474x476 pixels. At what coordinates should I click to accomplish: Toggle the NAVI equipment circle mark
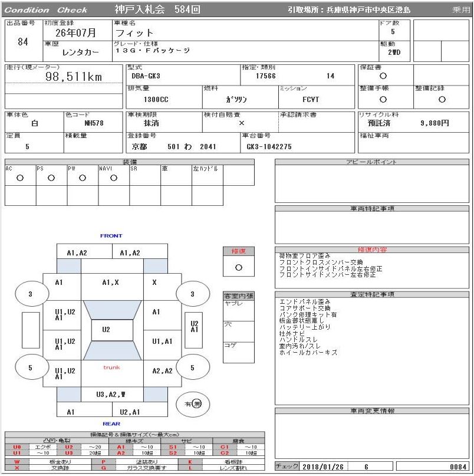coord(113,178)
